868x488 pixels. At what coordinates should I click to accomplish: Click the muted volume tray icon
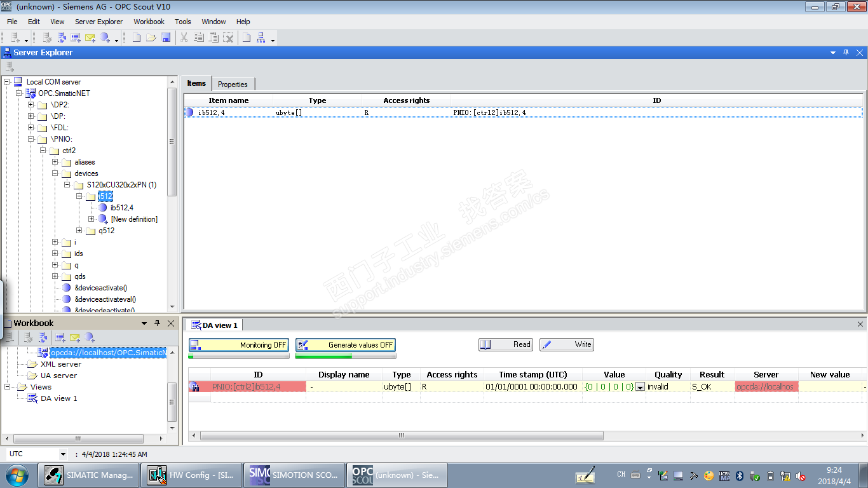coord(801,475)
